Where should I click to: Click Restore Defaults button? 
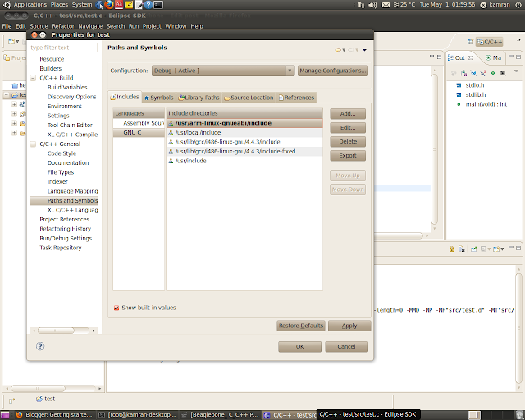pyautogui.click(x=301, y=326)
